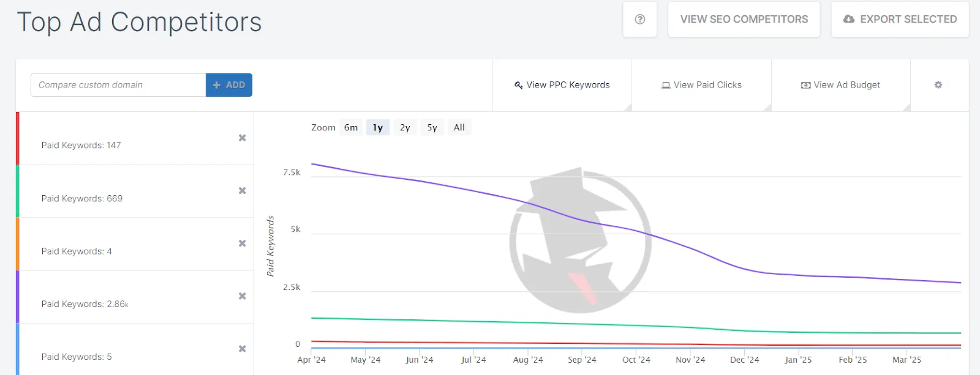Select the purple competitor row, 2.86k keywords

click(x=135, y=297)
